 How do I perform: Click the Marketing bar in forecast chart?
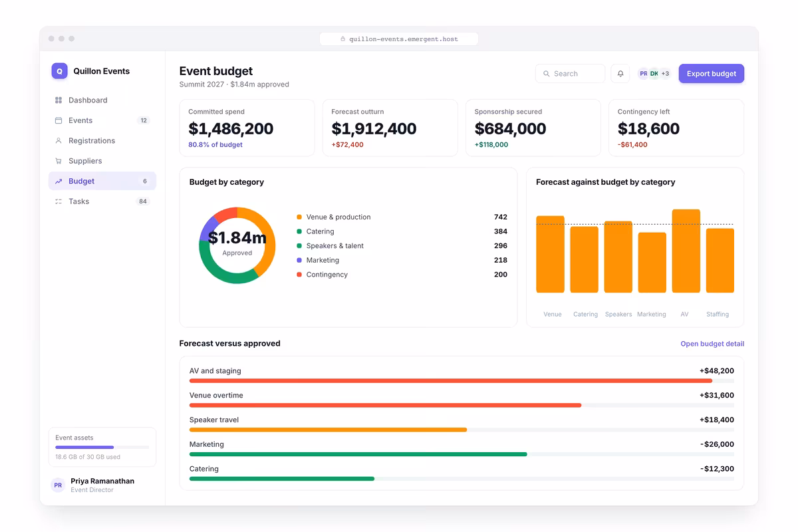(x=652, y=263)
